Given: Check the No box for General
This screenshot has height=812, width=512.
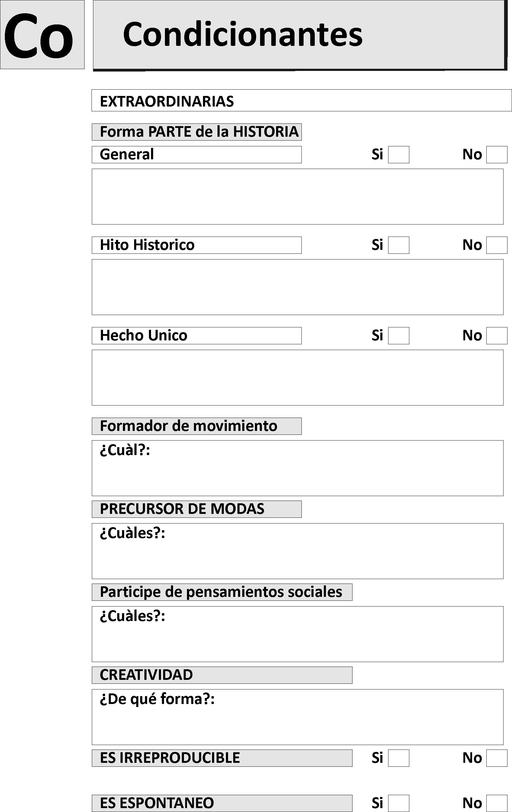Looking at the screenshot, I should [497, 154].
